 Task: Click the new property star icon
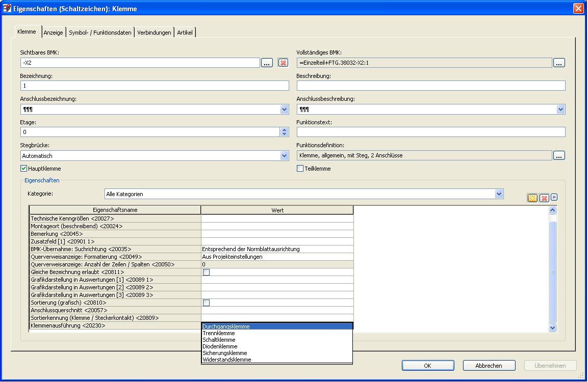coord(532,198)
